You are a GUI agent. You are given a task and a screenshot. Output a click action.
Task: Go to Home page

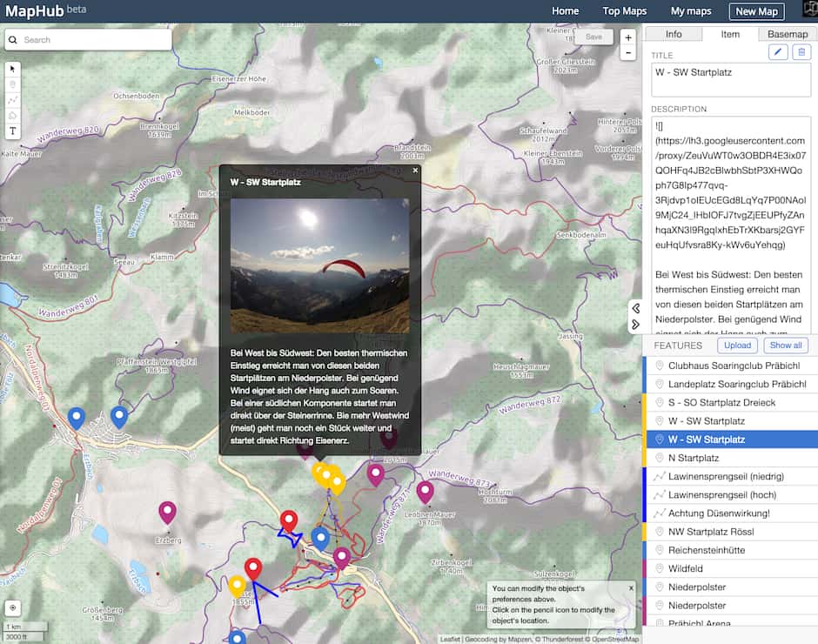(566, 11)
